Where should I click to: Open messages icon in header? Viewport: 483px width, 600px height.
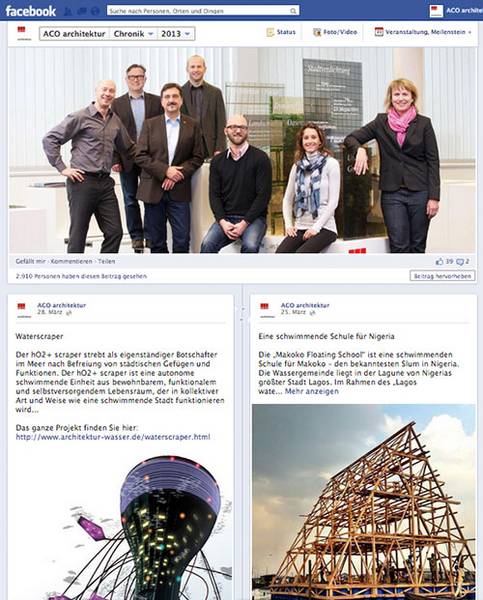tap(82, 11)
